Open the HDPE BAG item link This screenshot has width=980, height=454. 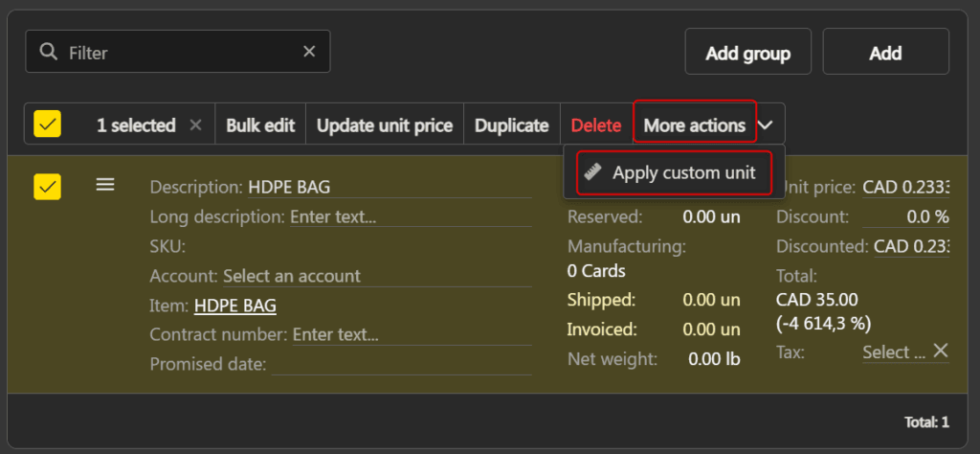235,306
